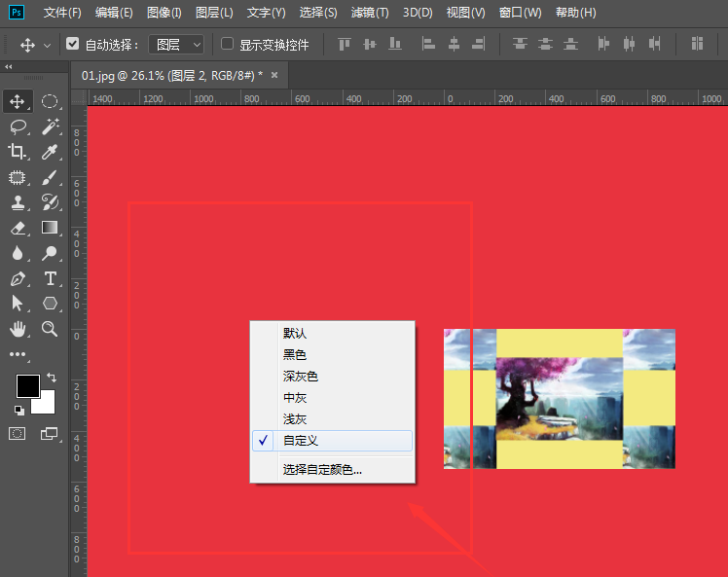Viewport: 728px width, 577px height.
Task: Click 选择自定颜色... in the context menu
Action: (x=322, y=470)
